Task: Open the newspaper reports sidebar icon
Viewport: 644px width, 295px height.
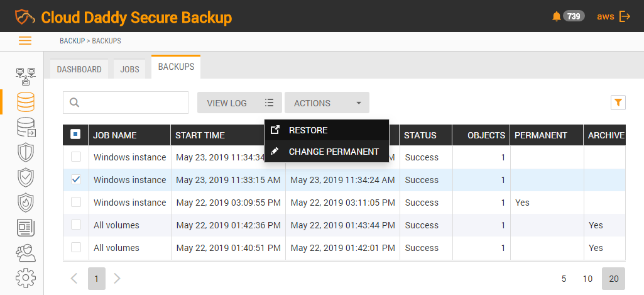Action: tap(26, 228)
